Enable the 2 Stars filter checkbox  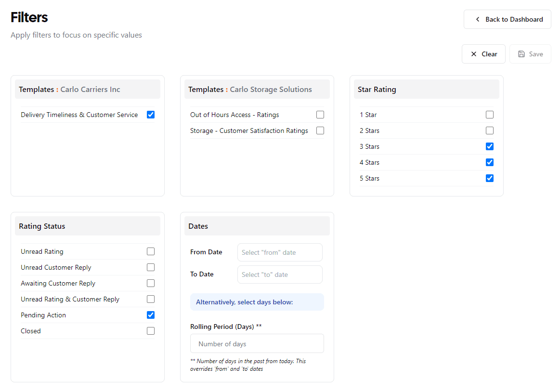pyautogui.click(x=490, y=131)
